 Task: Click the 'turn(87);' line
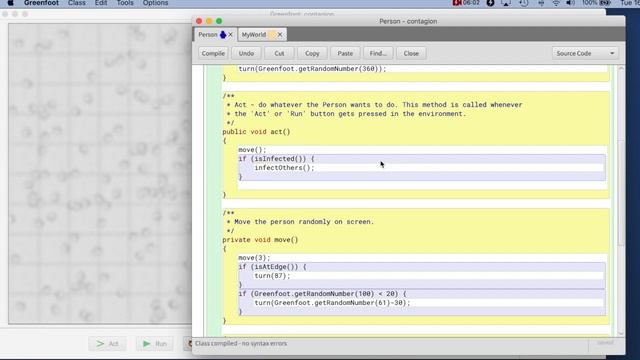coord(272,276)
